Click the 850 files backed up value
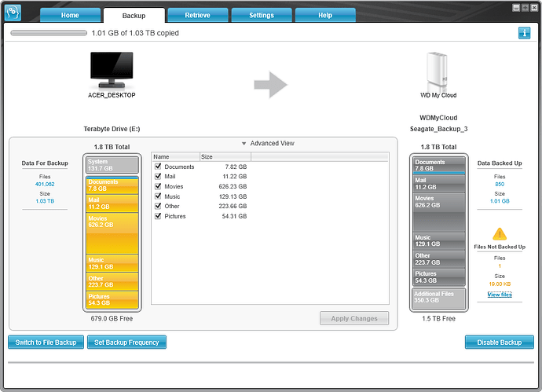The image size is (542, 392). 500,185
